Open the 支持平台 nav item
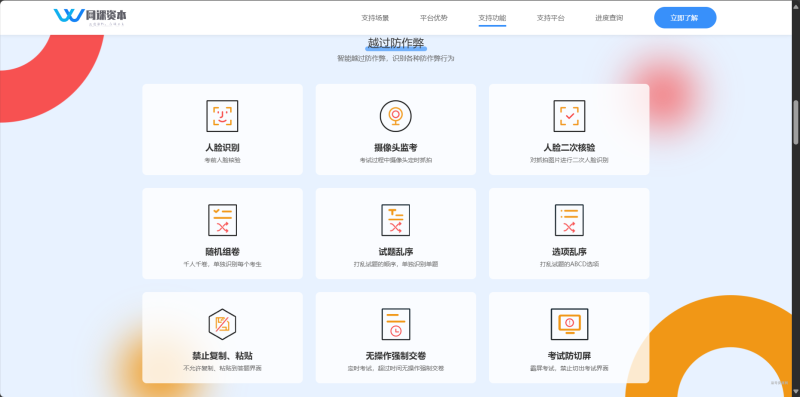Screen dimensions: 800x397 [x=551, y=18]
